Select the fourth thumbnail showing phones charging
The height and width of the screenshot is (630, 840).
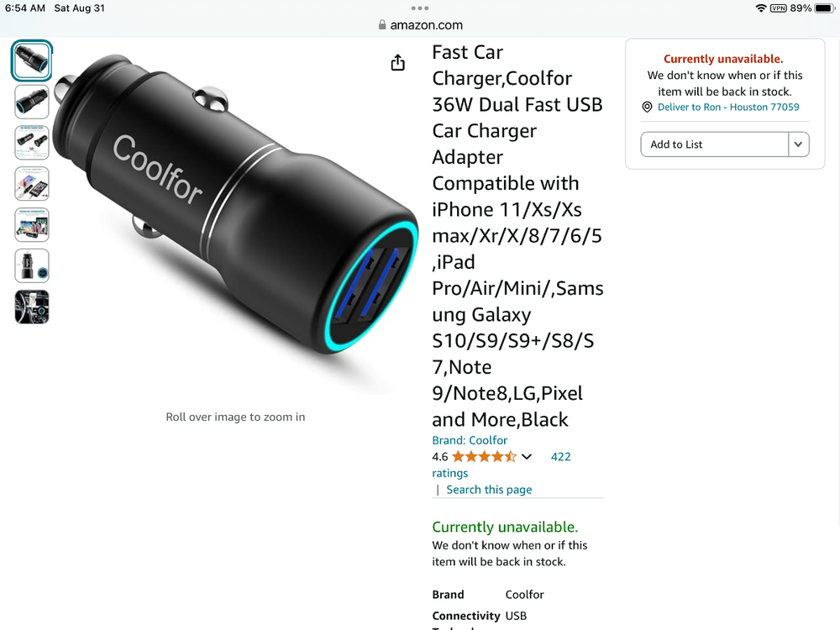tap(32, 183)
